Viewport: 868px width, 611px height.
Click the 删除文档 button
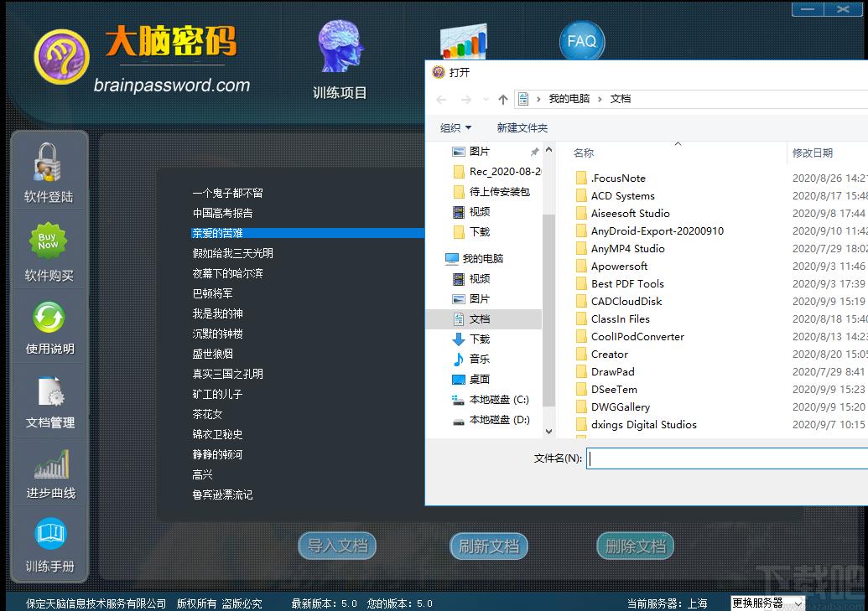(x=636, y=546)
